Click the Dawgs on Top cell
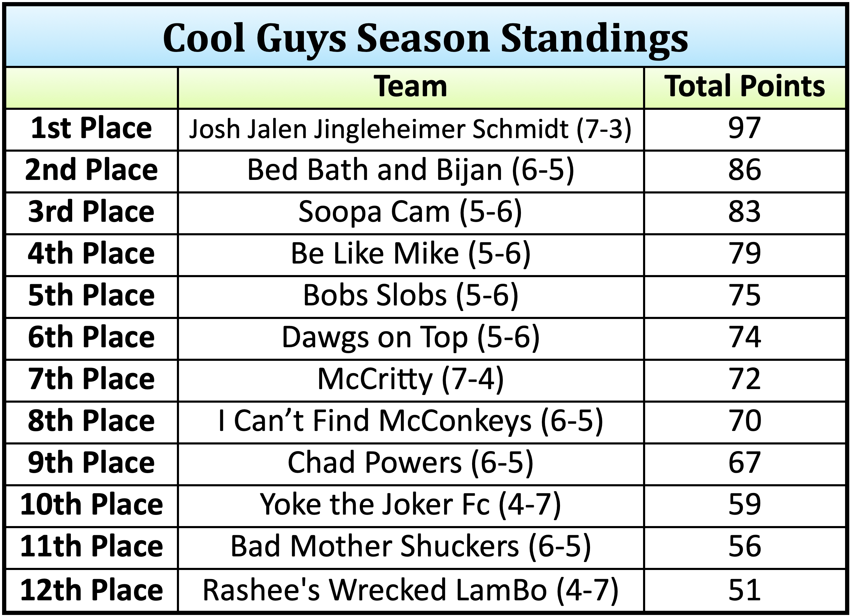Viewport: 851px width, 616px height. (x=410, y=338)
